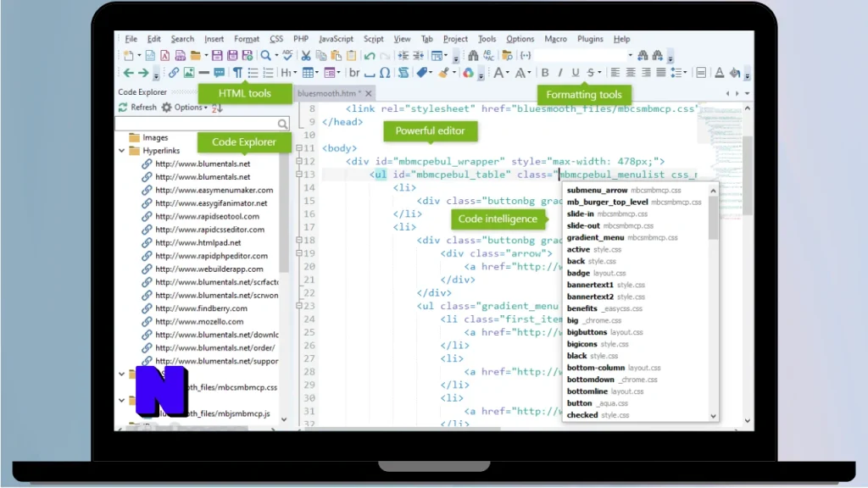
Task: Click the binoculars Find icon
Action: point(473,55)
